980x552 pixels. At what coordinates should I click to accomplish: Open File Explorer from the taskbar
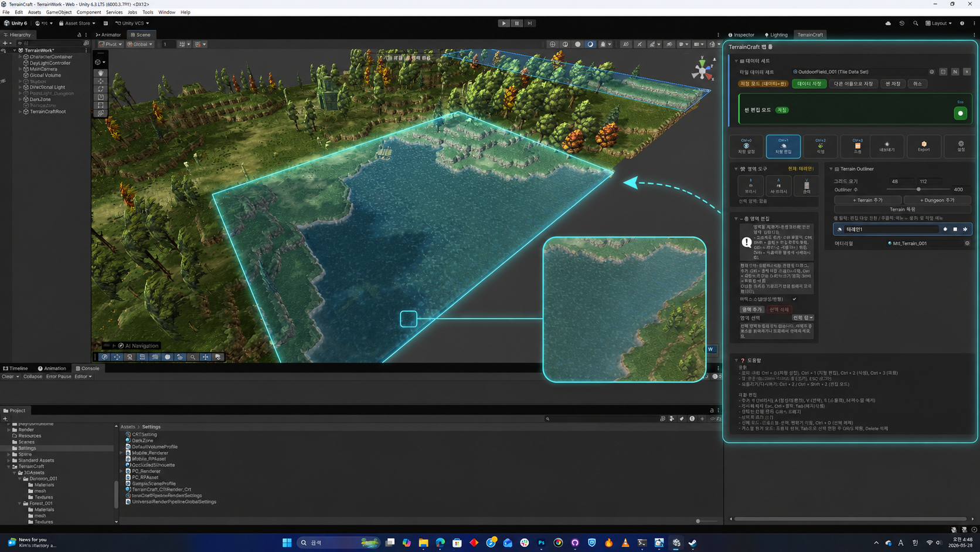point(423,543)
